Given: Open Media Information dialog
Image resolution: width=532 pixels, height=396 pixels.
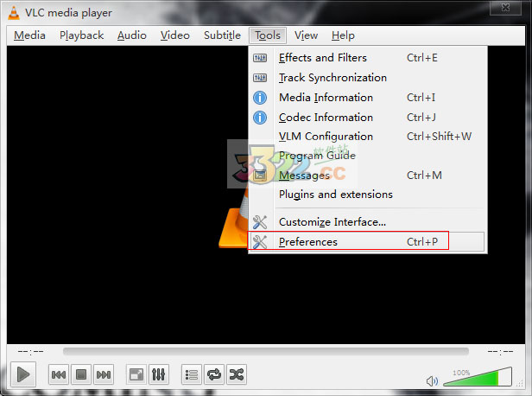Looking at the screenshot, I should point(368,98).
